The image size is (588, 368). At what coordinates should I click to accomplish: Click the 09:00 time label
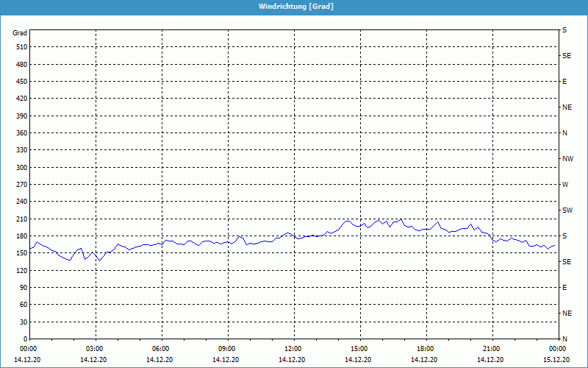227,349
